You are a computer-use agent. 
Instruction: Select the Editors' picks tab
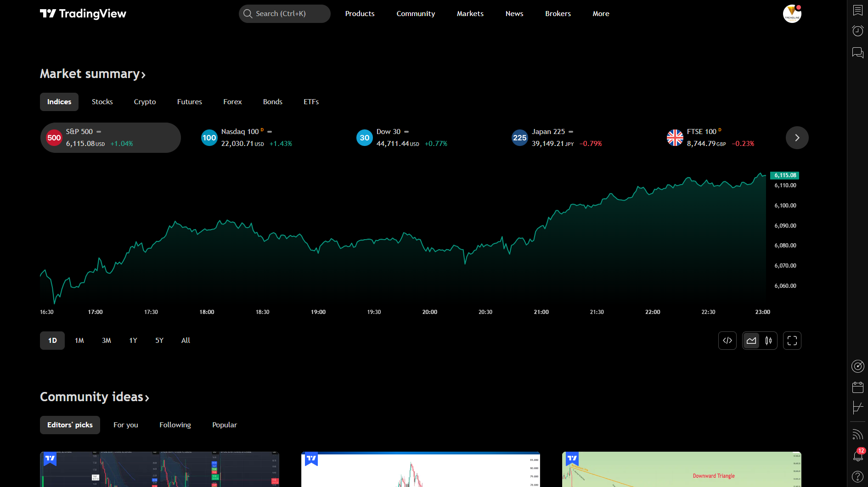70,425
